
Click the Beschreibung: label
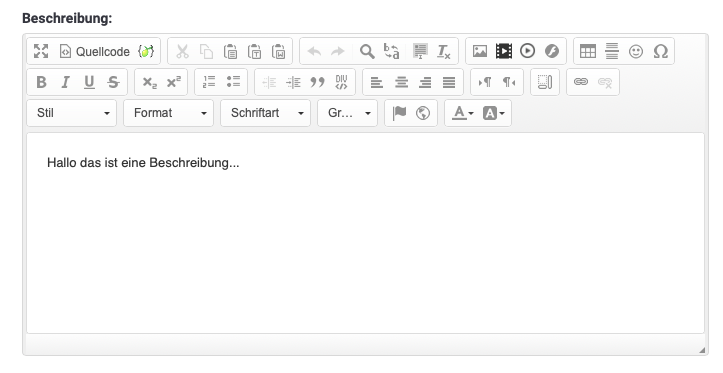click(67, 18)
